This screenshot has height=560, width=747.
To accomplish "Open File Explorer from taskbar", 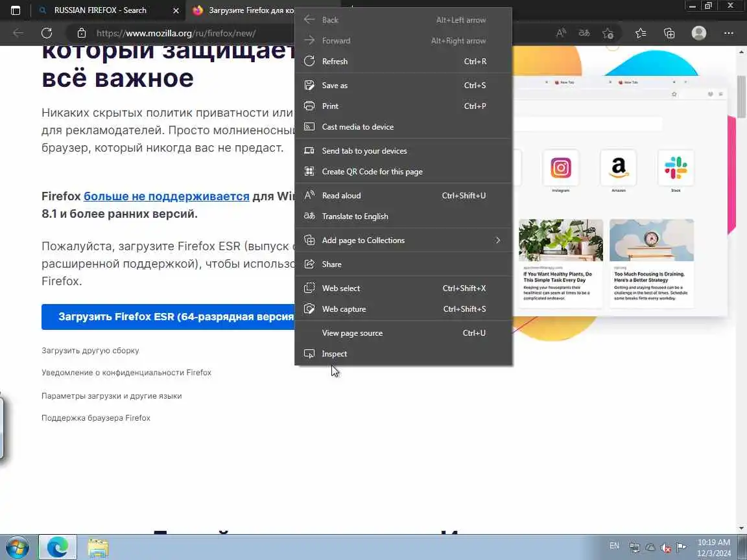I will (x=98, y=548).
